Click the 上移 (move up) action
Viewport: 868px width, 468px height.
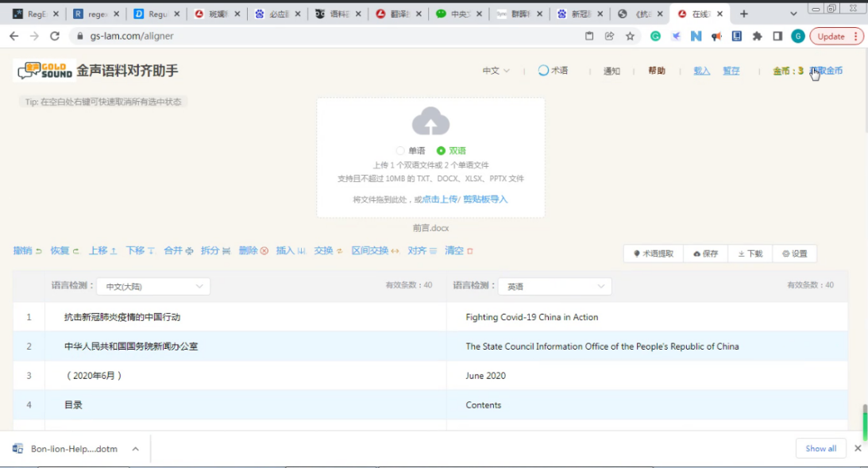[103, 250]
